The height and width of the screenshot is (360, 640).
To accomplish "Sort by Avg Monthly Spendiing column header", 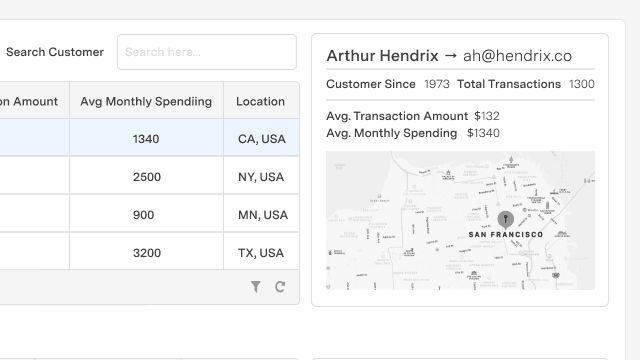I will point(146,101).
